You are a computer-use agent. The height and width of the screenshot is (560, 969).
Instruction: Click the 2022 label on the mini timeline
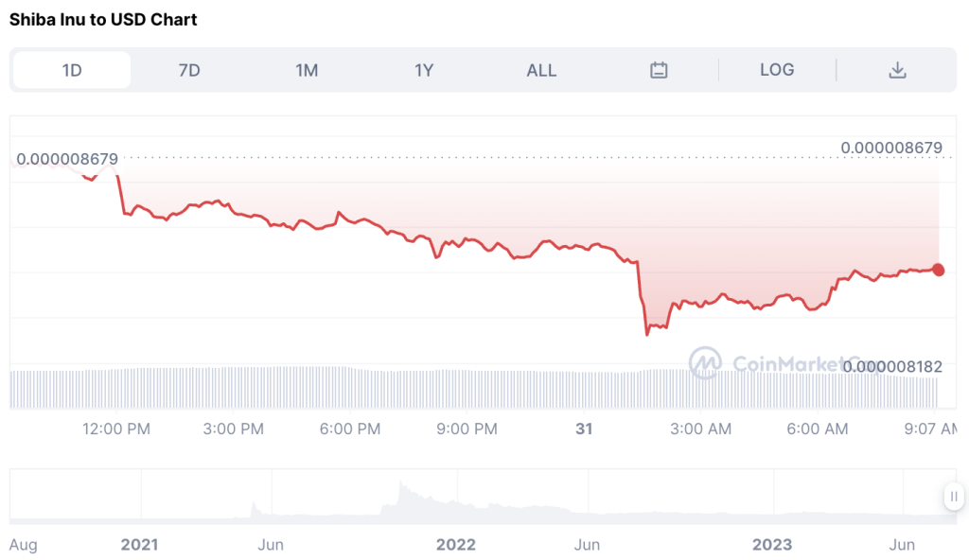[457, 545]
